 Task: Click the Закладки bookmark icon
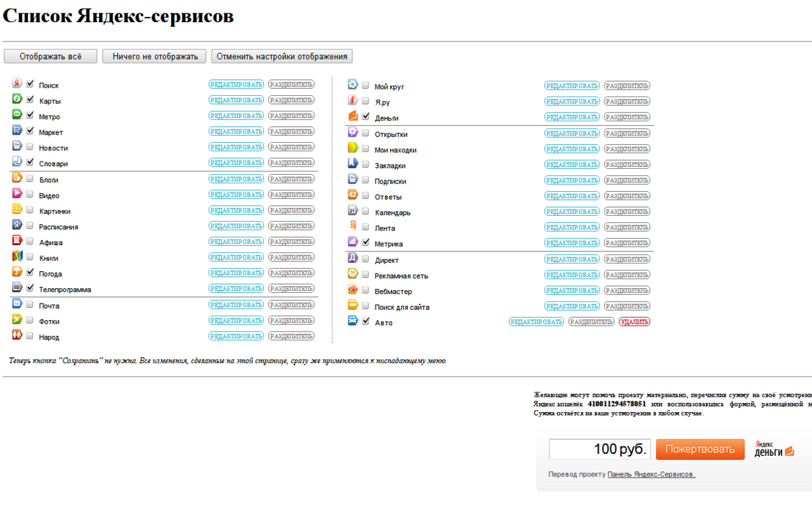pyautogui.click(x=353, y=163)
